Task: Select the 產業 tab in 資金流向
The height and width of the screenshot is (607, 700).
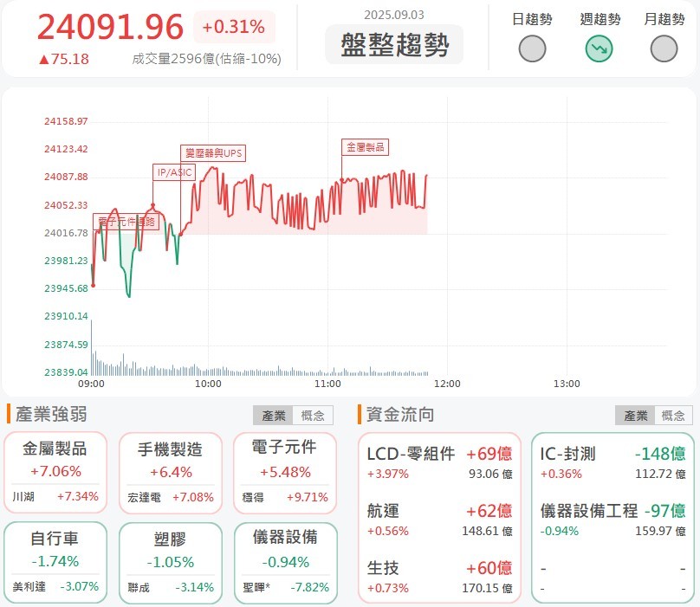Action: 634,415
